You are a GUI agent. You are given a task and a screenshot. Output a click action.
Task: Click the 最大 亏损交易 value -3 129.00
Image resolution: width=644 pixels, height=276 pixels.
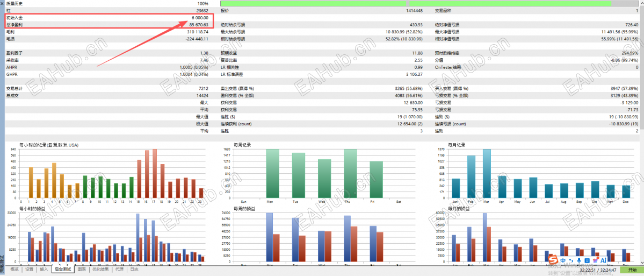click(629, 102)
